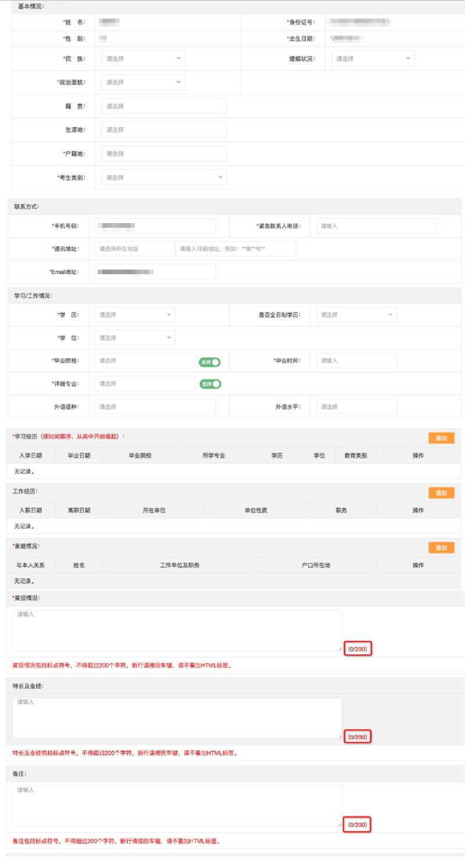Image resolution: width=465 pixels, height=868 pixels.
Task: Click the resize handle of 奖惩情况 textarea
Action: 339,648
